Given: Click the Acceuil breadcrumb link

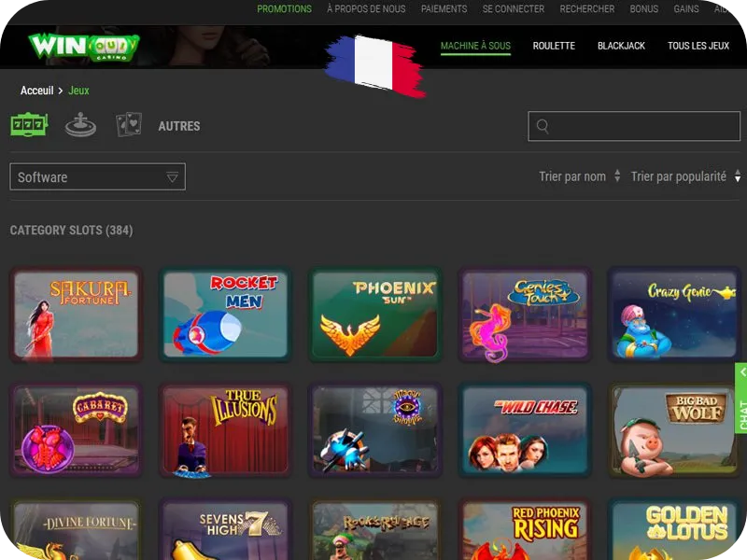Looking at the screenshot, I should 36,91.
